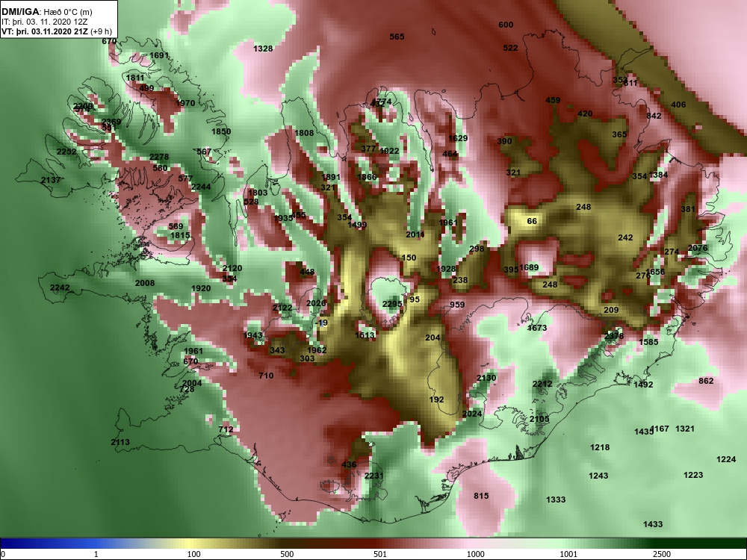Click the legend label '1000' on the color scale
Viewport: 747px width, 560px height.
(x=475, y=554)
